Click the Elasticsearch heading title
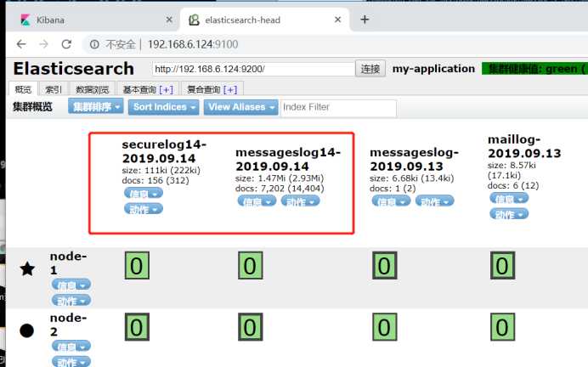This screenshot has height=367, width=588. (x=73, y=69)
